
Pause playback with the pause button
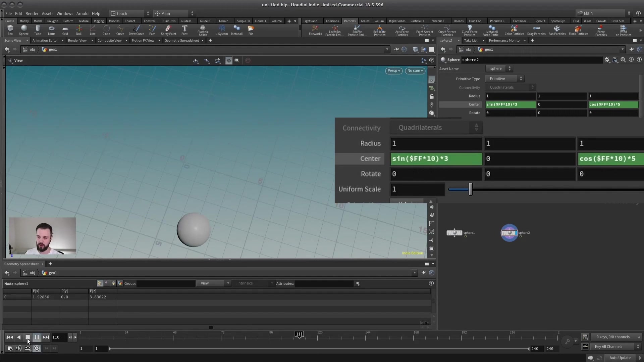click(37, 337)
